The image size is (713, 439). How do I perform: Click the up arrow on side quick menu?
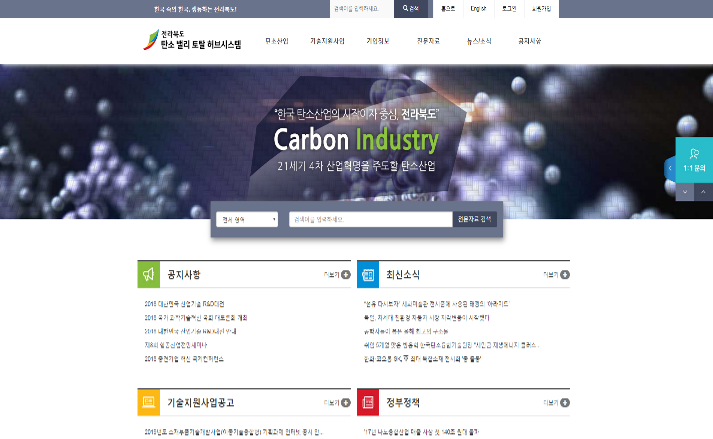[703, 192]
